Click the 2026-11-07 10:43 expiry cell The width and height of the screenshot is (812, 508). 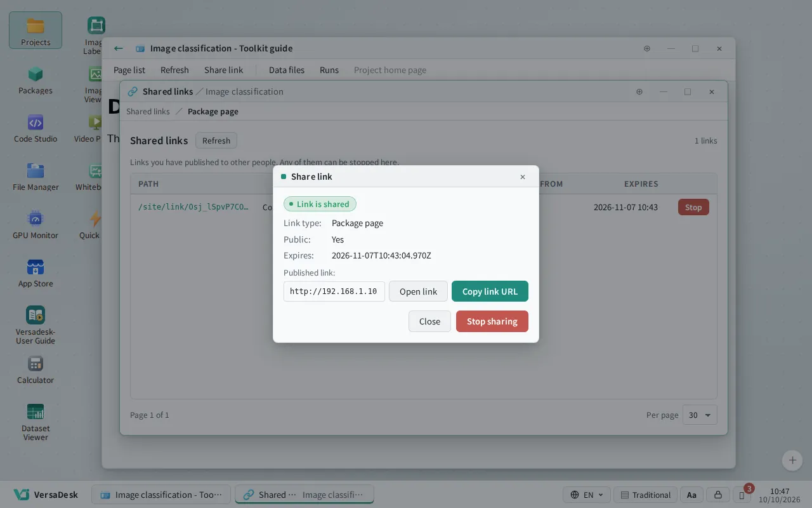click(625, 207)
